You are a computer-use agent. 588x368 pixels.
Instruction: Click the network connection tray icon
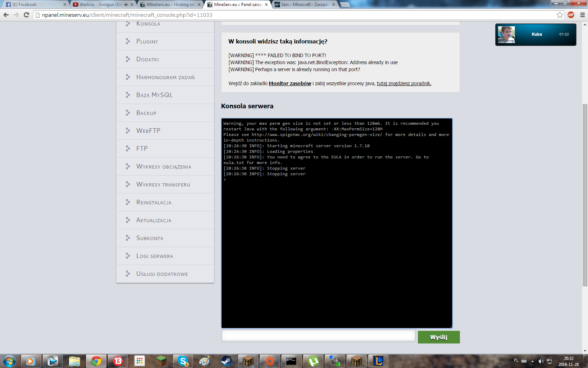549,361
